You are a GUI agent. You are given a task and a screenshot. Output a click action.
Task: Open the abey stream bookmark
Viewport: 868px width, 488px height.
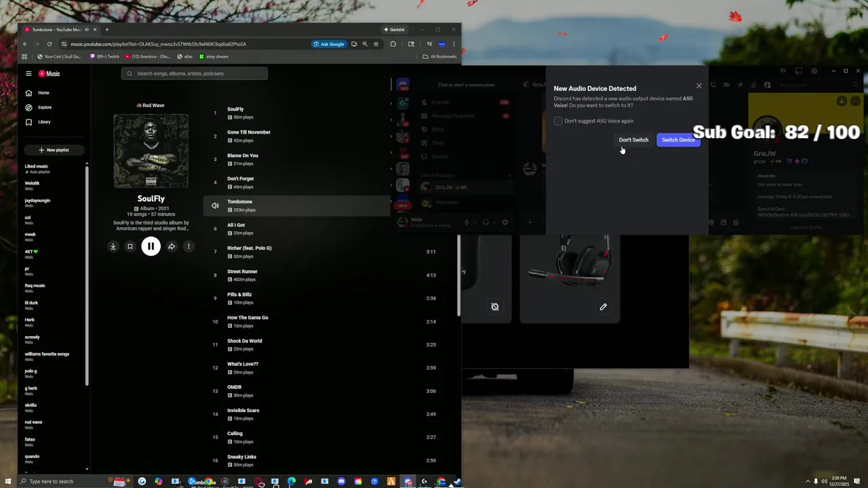(x=214, y=57)
